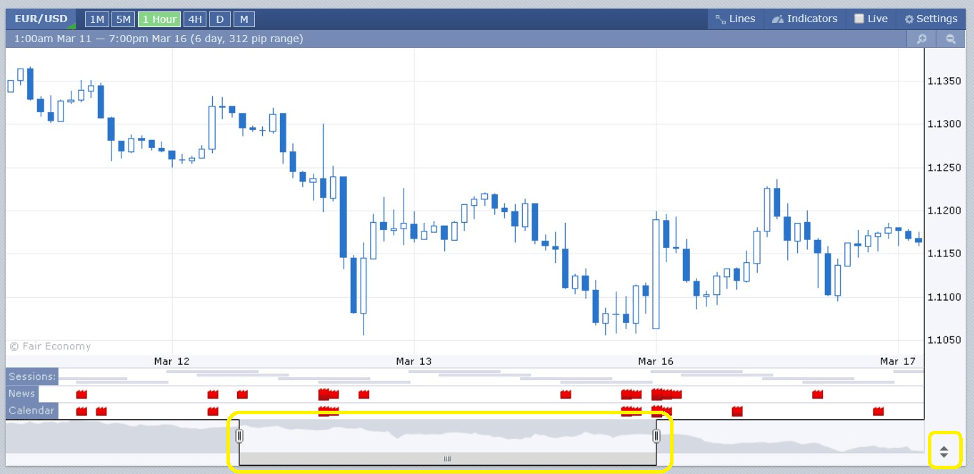This screenshot has width=974, height=474.
Task: Click the up/down resize arrows icon
Action: pyautogui.click(x=944, y=452)
